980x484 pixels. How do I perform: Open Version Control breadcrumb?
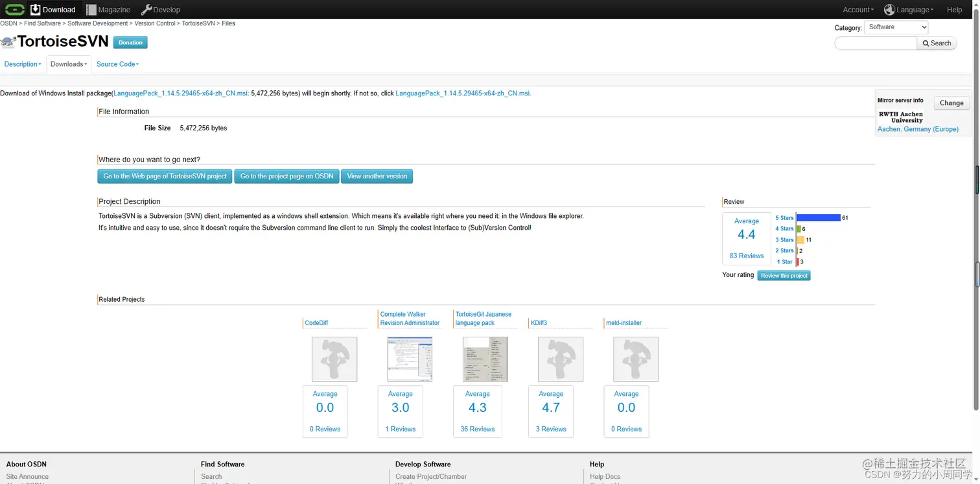(x=155, y=23)
